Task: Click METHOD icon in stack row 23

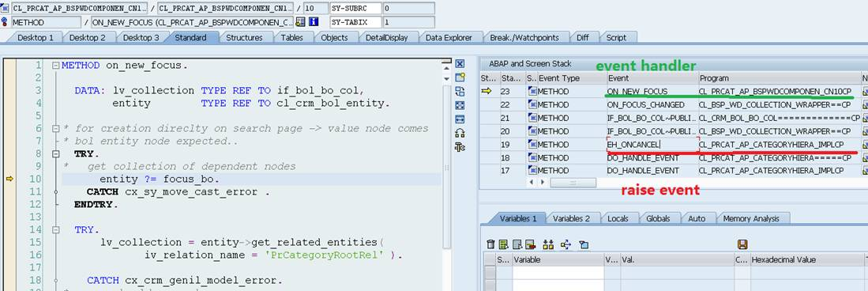Action: (x=532, y=92)
